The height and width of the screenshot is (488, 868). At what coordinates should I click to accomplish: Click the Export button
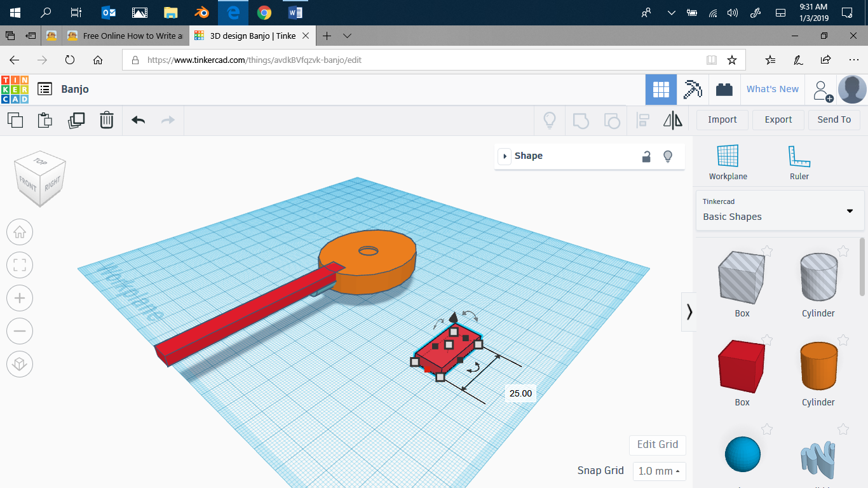pos(778,119)
